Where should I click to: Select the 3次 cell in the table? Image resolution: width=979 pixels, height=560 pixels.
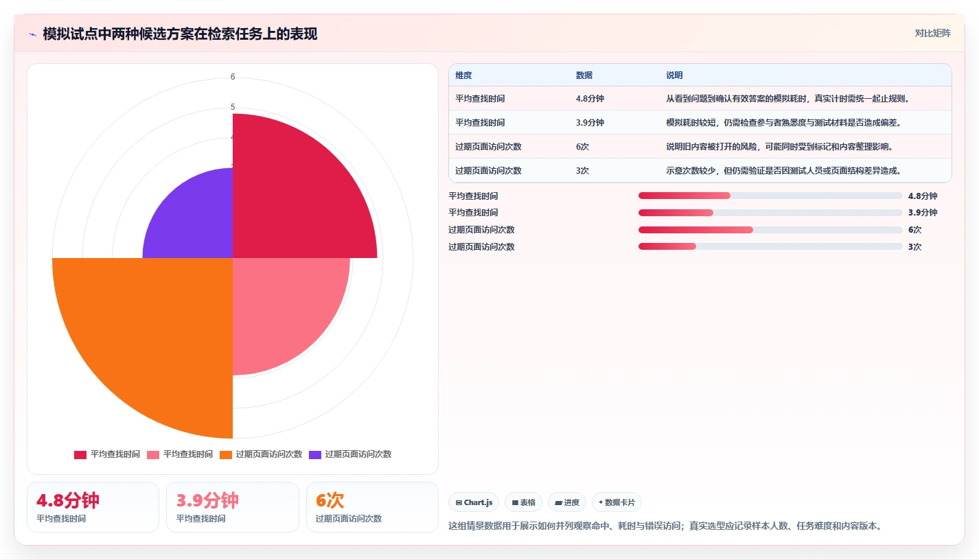tap(582, 171)
